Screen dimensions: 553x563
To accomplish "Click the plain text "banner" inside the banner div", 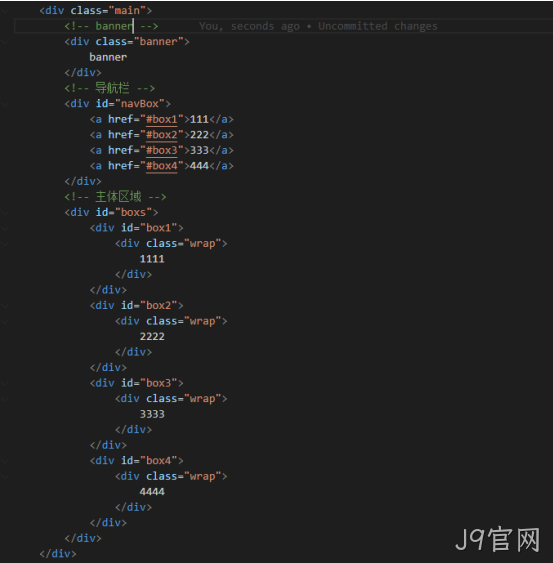I will pos(108,57).
